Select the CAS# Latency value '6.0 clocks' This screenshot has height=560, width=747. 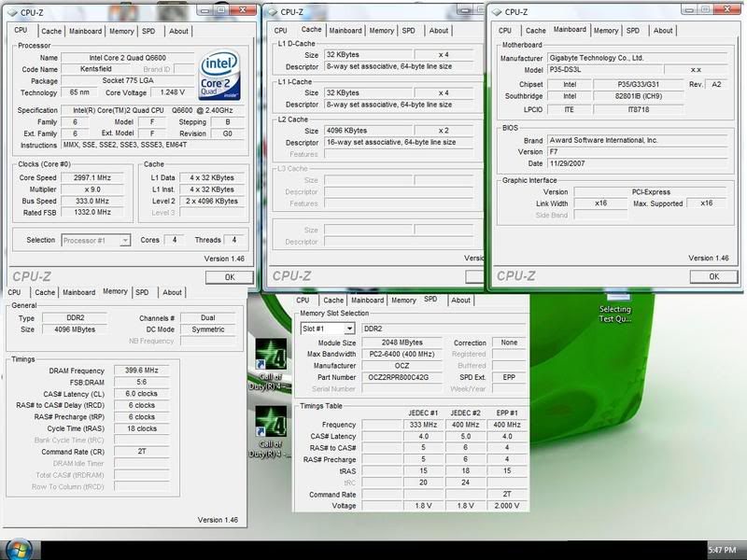pos(142,394)
